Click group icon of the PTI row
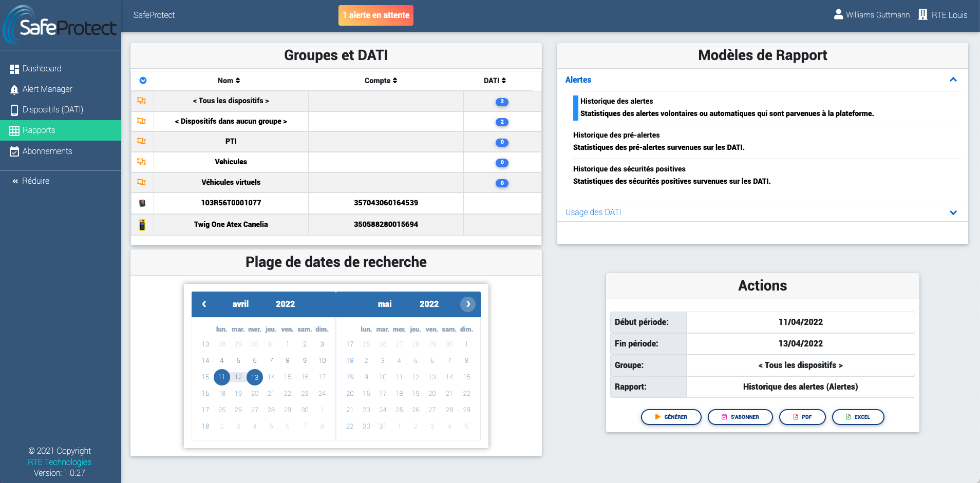Viewport: 980px width, 483px height. point(142,141)
